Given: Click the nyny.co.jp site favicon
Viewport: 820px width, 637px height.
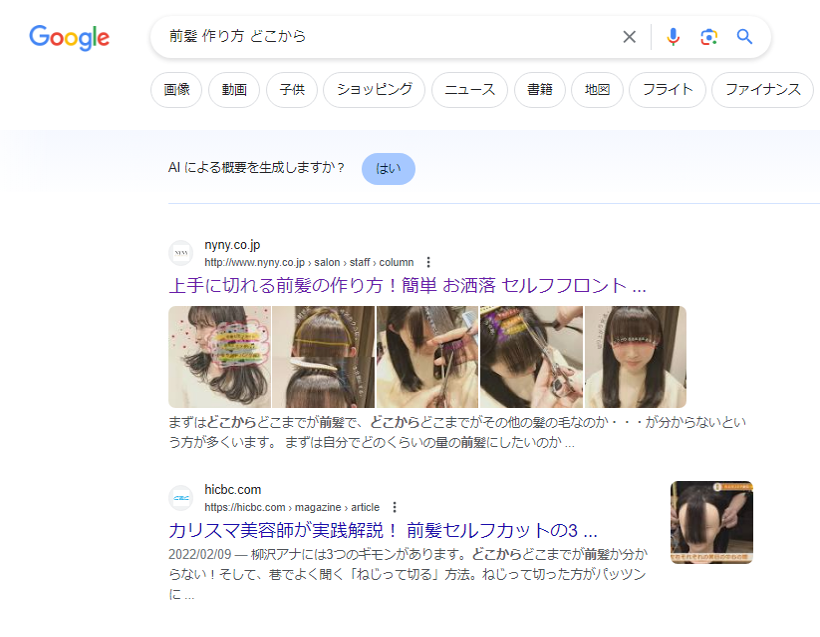Looking at the screenshot, I should click(x=181, y=253).
